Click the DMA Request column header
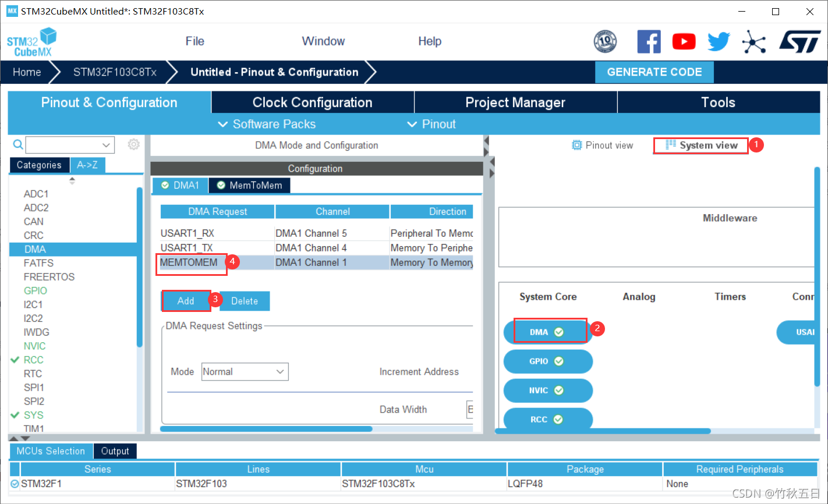The height and width of the screenshot is (504, 828). point(217,211)
